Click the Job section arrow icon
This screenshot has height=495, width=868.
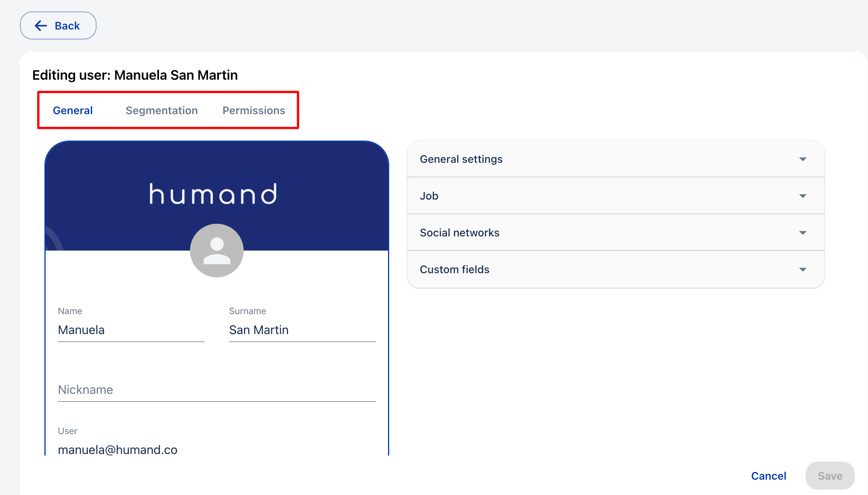click(x=803, y=196)
